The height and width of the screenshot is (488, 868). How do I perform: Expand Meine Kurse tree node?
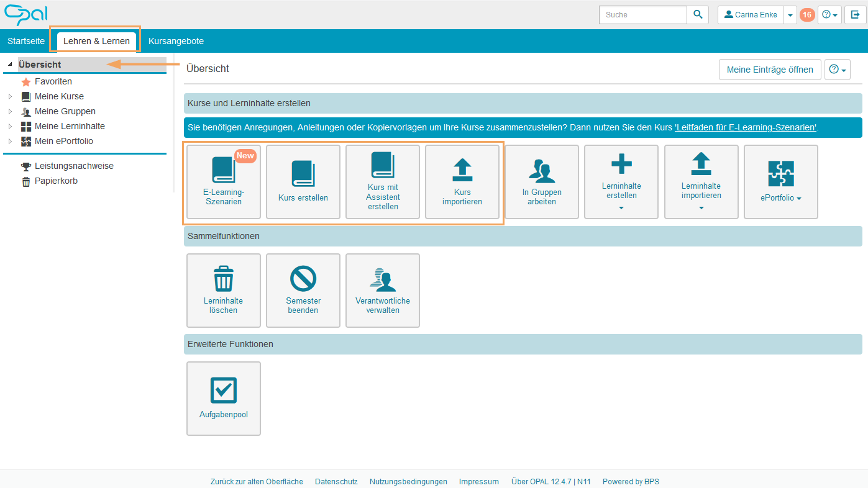10,97
